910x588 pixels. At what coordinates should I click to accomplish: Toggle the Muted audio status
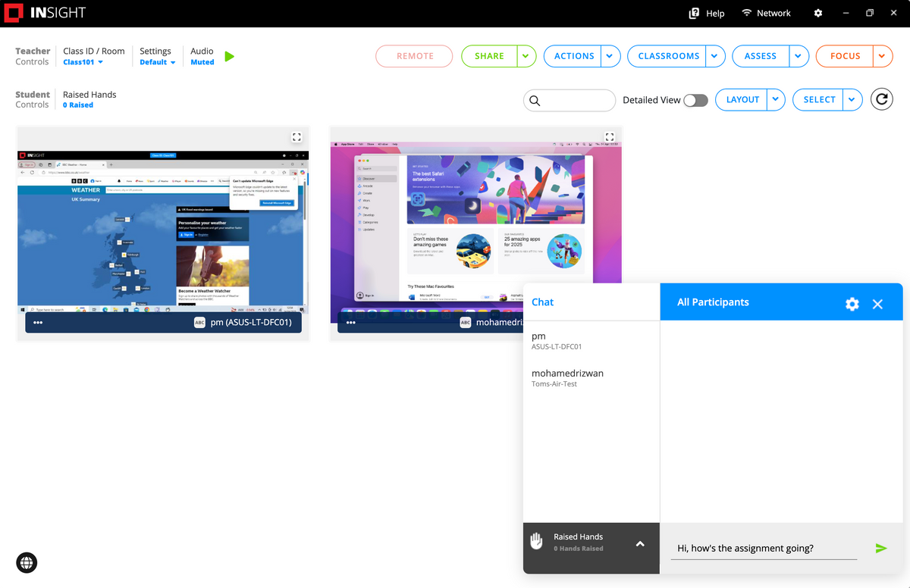pos(202,62)
